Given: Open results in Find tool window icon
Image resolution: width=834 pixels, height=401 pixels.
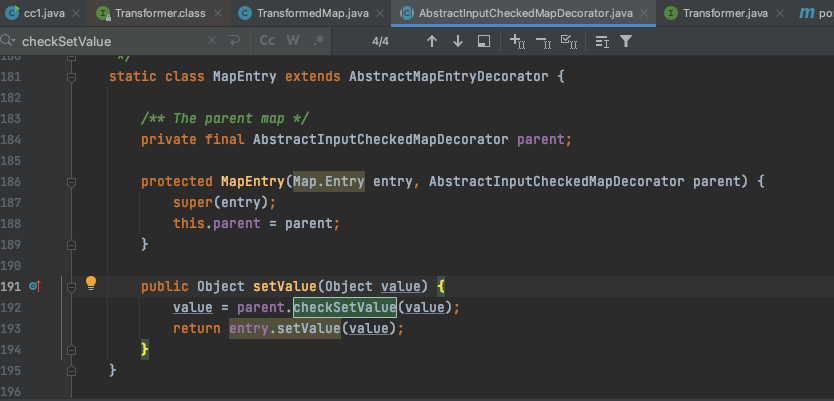Looking at the screenshot, I should click(483, 41).
